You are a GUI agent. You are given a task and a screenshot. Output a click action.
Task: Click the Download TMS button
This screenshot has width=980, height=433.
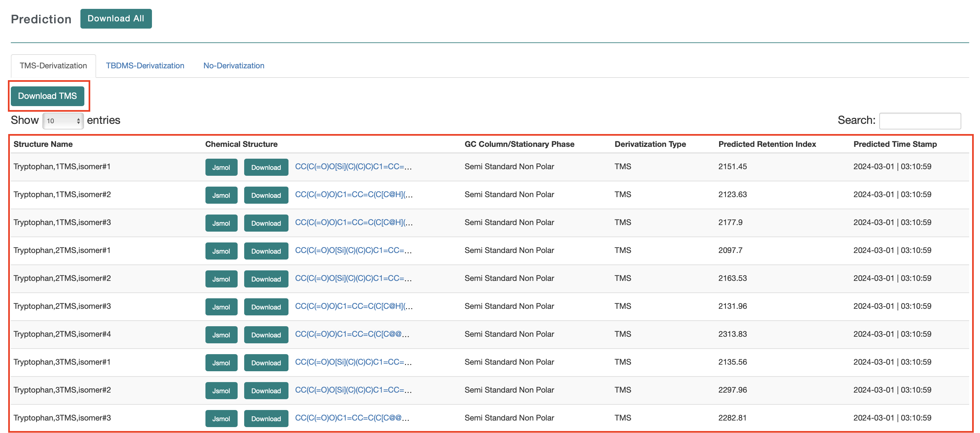coord(48,96)
